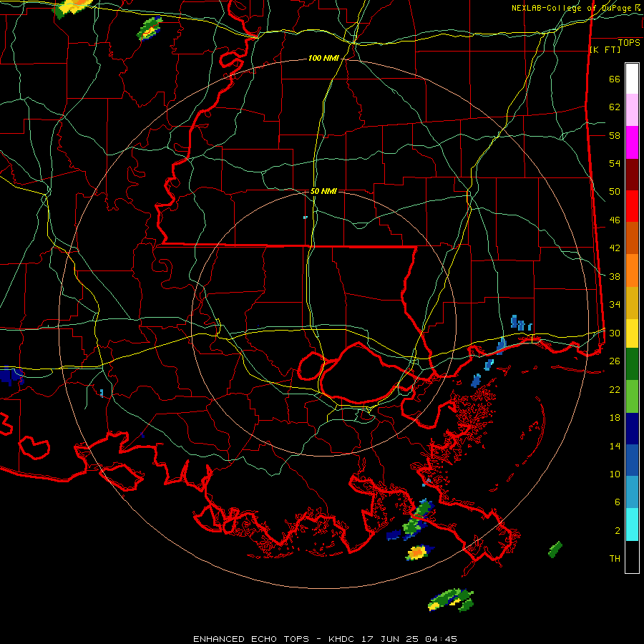The width and height of the screenshot is (644, 644).
Task: Click the legend value "22"
Action: click(x=615, y=389)
